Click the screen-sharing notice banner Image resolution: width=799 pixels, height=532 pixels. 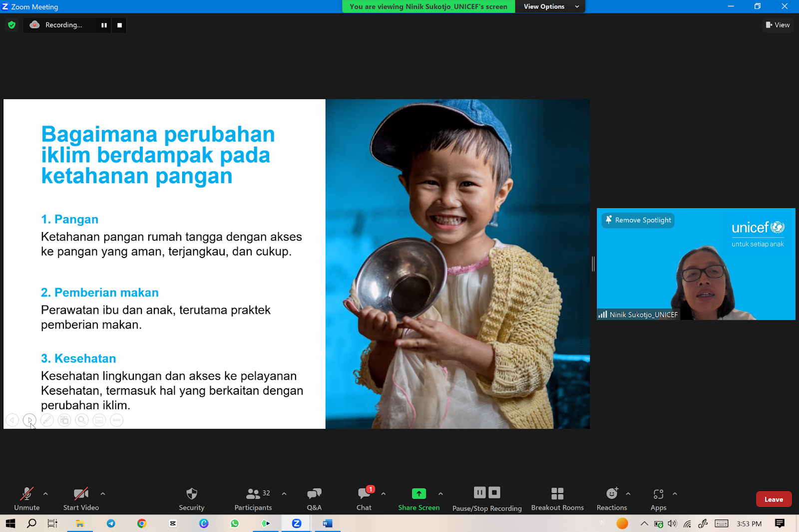click(x=428, y=6)
